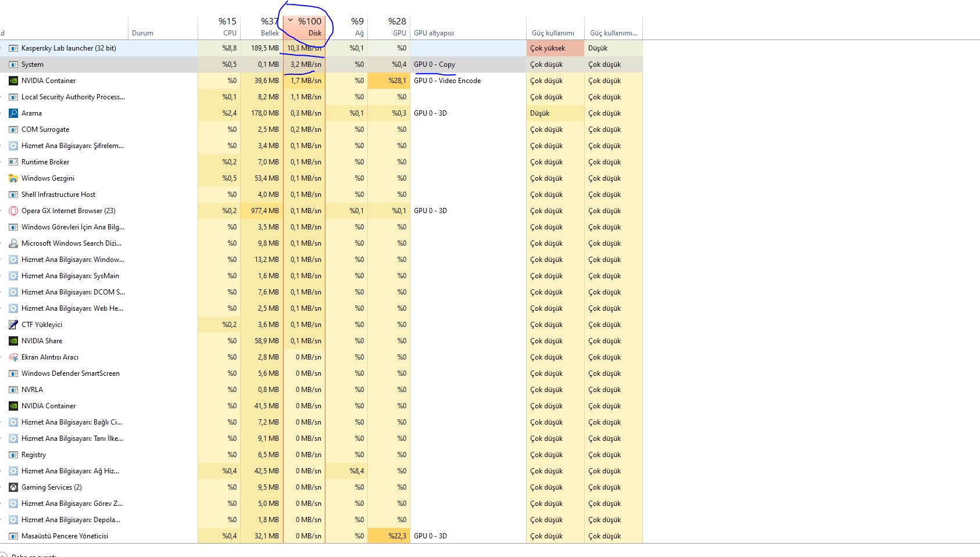Click the 53,4 MB memory value
Viewport: 980px width, 557px height.
pyautogui.click(x=267, y=178)
